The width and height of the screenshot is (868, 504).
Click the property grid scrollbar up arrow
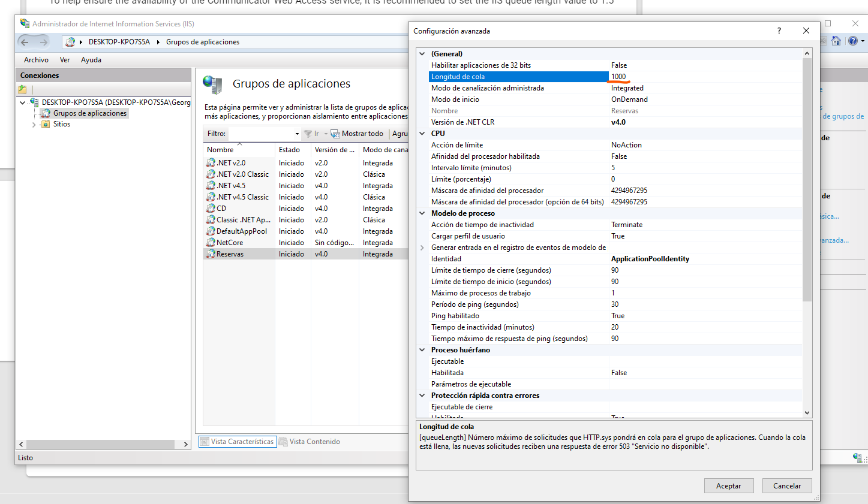click(807, 54)
